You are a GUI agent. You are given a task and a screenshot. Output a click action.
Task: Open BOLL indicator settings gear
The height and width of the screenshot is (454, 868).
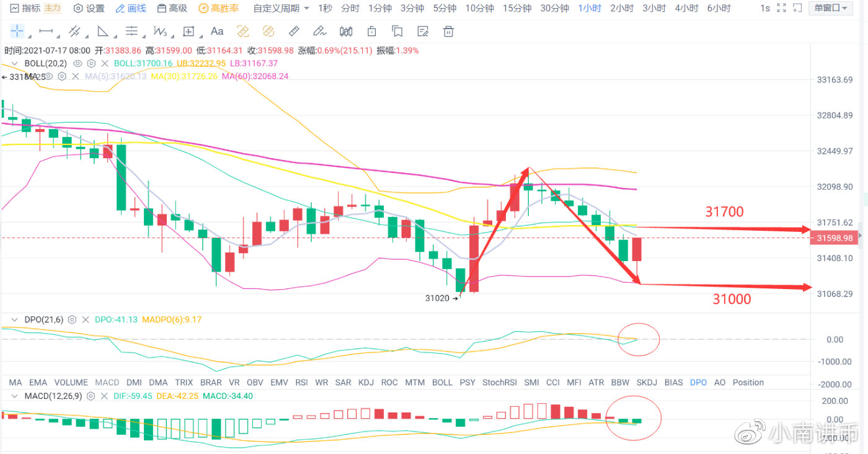point(92,63)
